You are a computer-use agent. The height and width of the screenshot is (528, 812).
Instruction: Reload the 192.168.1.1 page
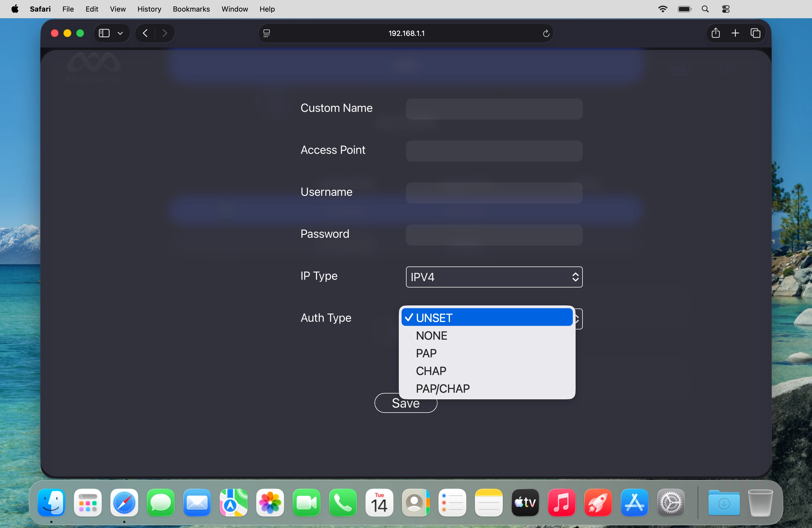tap(546, 33)
